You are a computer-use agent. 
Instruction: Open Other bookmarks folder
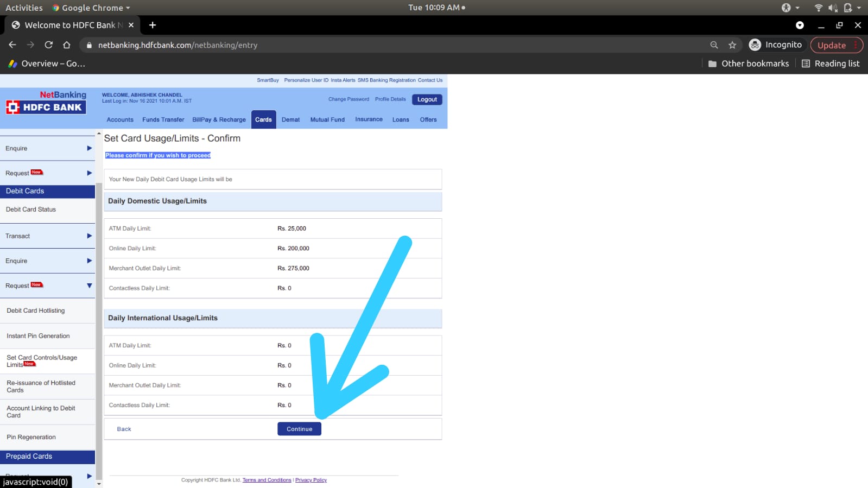(x=749, y=64)
